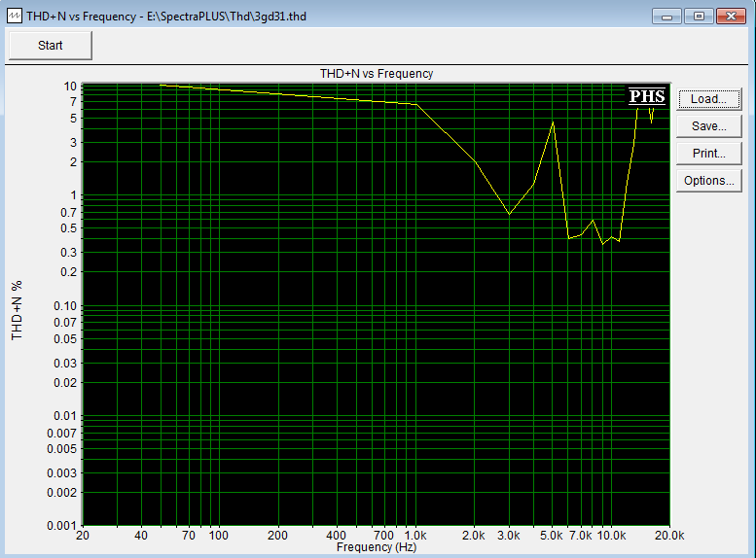Open the Load... dialog
Screen dimensions: 756x558
pyautogui.click(x=708, y=99)
